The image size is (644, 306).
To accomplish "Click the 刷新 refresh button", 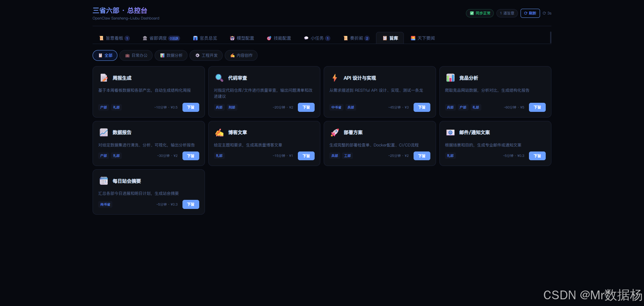I will click(530, 13).
